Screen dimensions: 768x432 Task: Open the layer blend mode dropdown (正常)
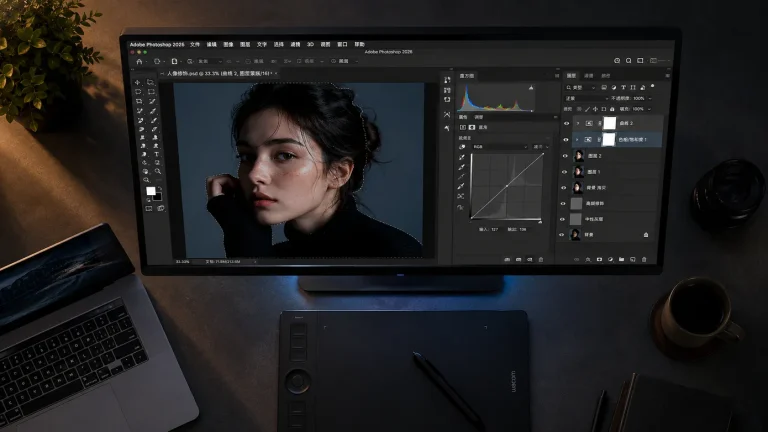pyautogui.click(x=587, y=98)
